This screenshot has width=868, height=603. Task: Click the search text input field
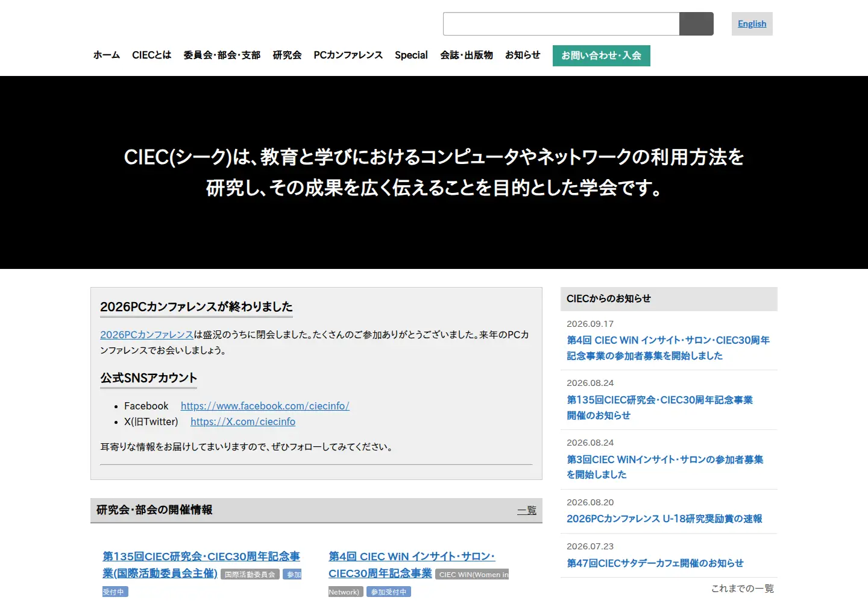561,24
